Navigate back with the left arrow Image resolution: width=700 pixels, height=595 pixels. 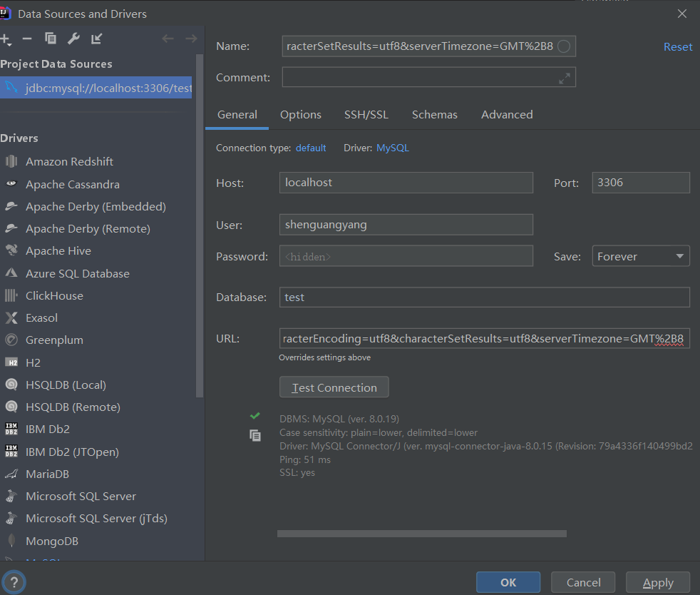168,39
